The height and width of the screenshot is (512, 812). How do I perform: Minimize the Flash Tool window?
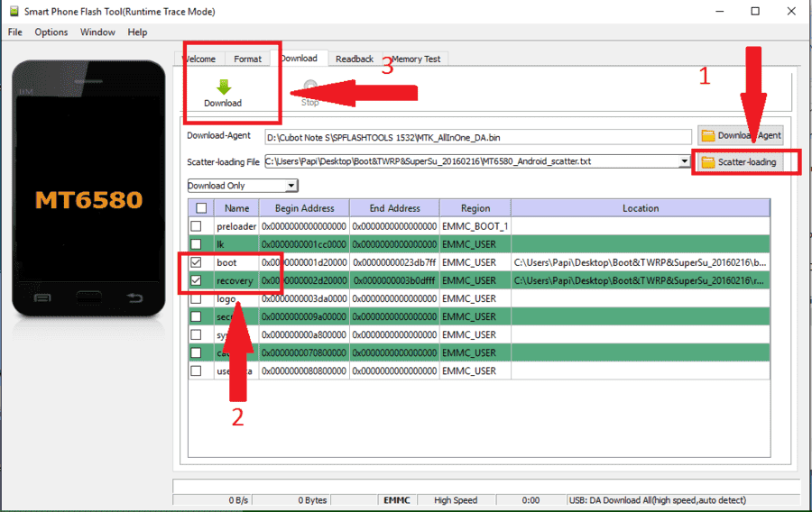(719, 12)
